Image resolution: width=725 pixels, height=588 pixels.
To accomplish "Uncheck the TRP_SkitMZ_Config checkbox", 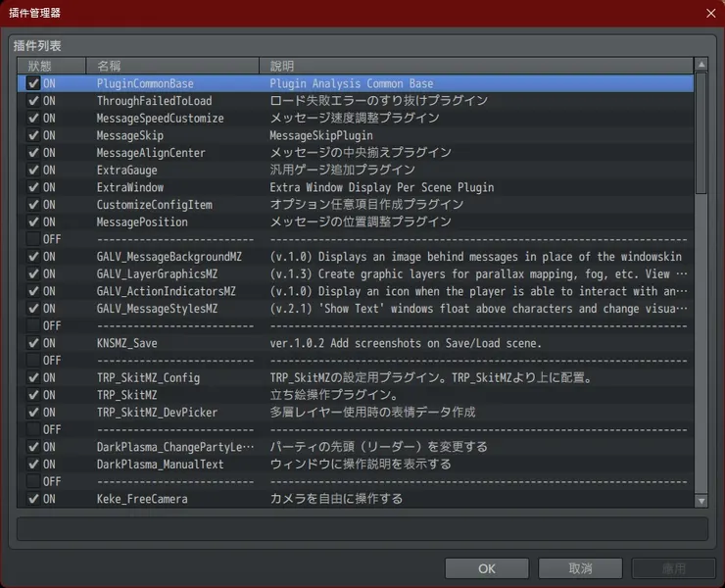I will [x=33, y=377].
